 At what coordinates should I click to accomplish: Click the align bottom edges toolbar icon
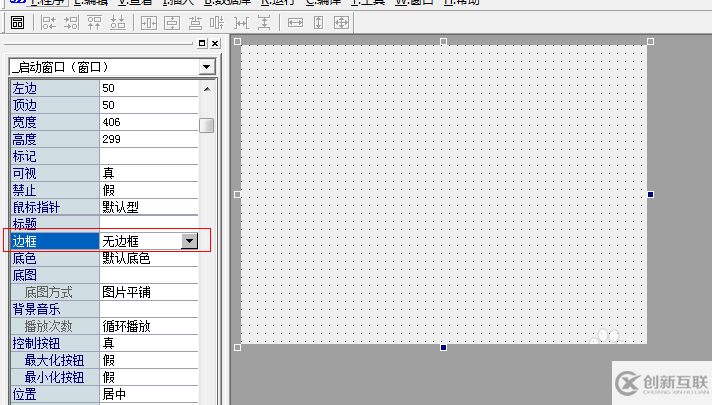[118, 22]
